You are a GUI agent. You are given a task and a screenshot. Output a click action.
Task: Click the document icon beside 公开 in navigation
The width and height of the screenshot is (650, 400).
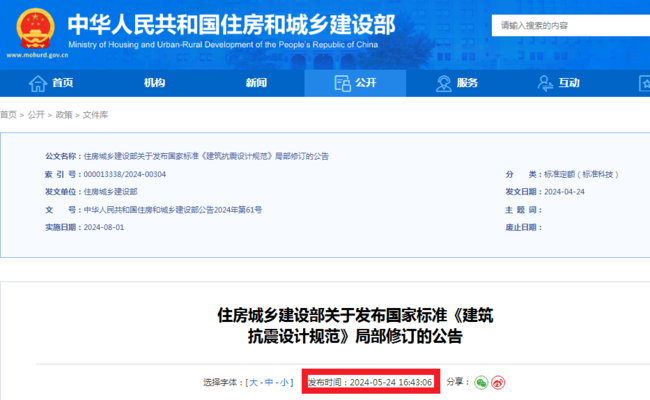tap(339, 83)
